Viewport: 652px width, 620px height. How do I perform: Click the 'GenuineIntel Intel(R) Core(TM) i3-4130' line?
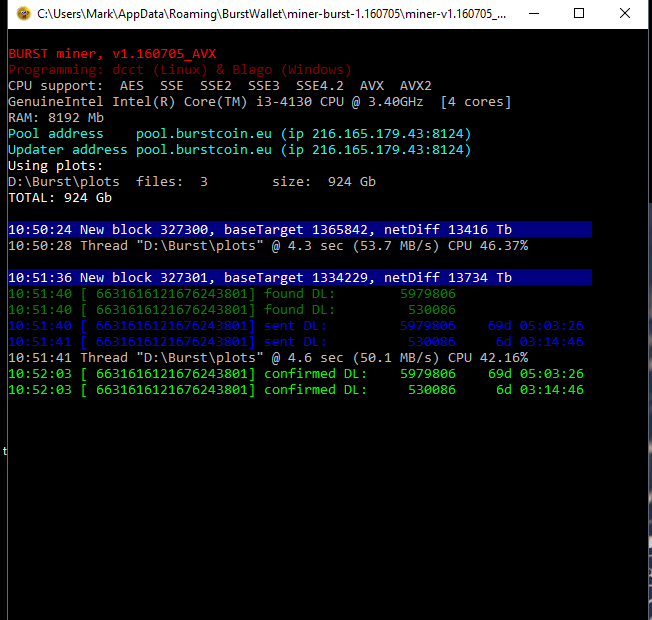[260, 102]
